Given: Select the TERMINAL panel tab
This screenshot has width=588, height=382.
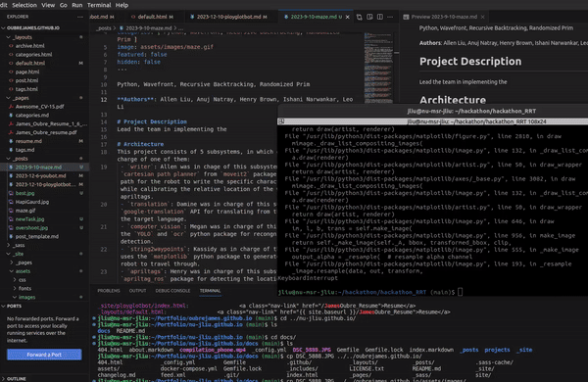Looking at the screenshot, I should tap(210, 291).
